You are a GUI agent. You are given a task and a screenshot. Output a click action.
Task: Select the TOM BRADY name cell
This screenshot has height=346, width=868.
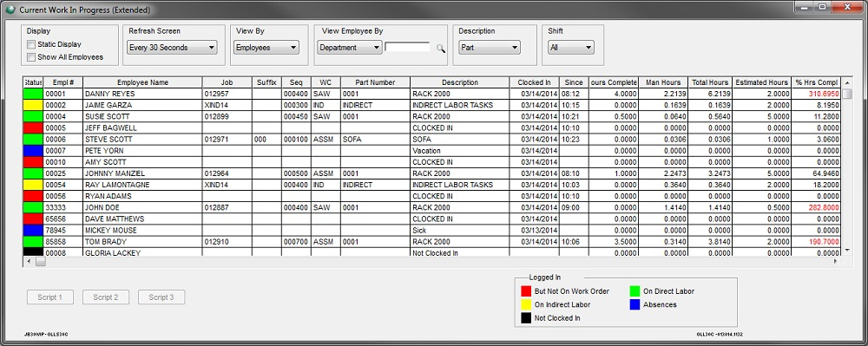click(143, 242)
